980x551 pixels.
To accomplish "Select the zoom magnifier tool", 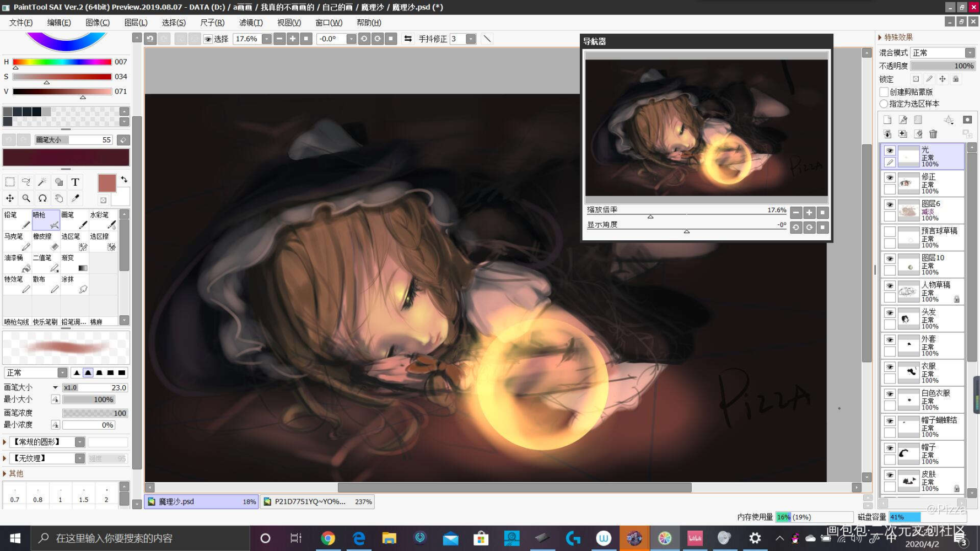I will coord(26,198).
